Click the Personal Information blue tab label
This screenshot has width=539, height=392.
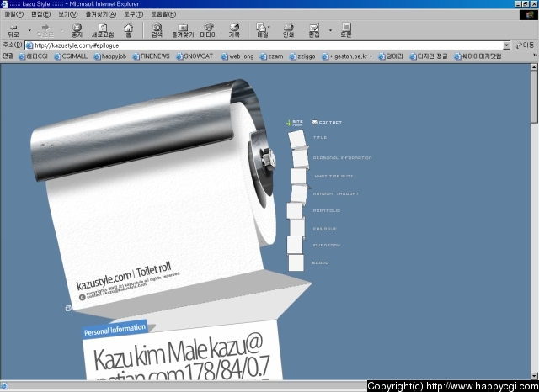pos(115,330)
